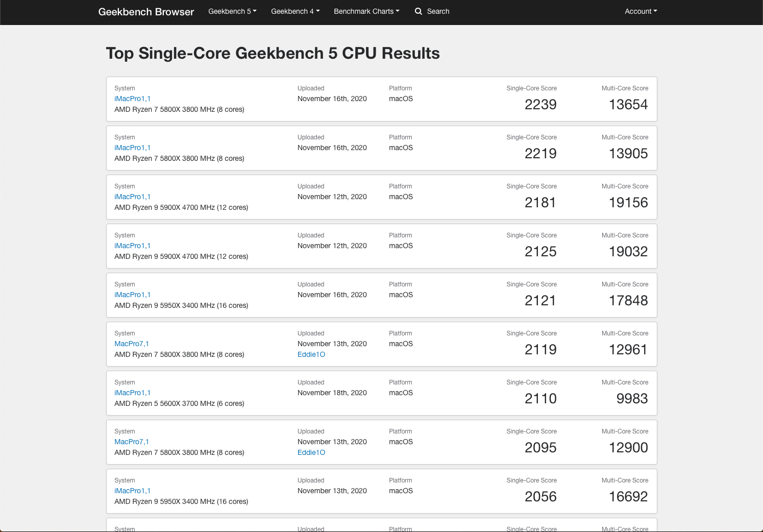Viewport: 763px width, 532px height.
Task: Open iMacPro1,1 result scoring 2125
Action: [x=132, y=246]
